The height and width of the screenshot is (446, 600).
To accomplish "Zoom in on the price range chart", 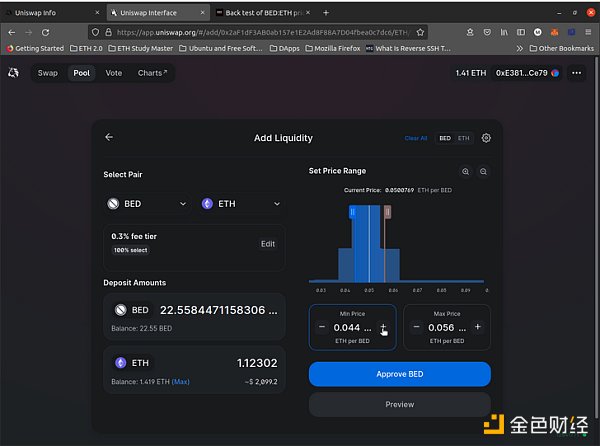I will 465,172.
